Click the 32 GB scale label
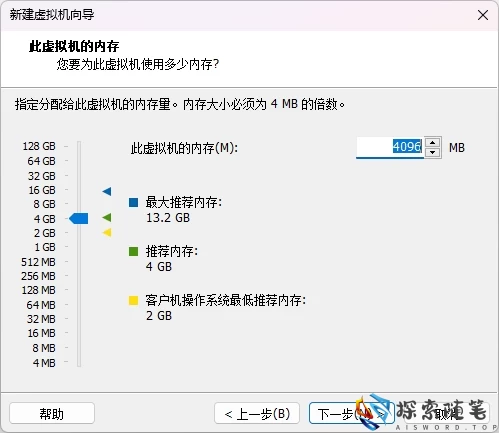Image resolution: width=499 pixels, height=433 pixels. tap(41, 176)
